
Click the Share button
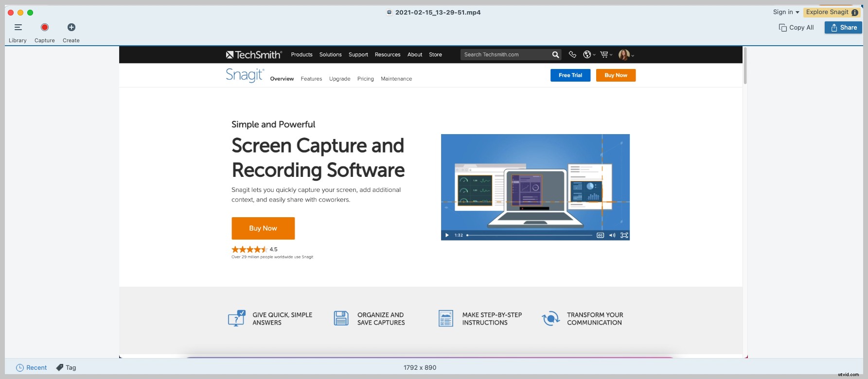point(843,28)
